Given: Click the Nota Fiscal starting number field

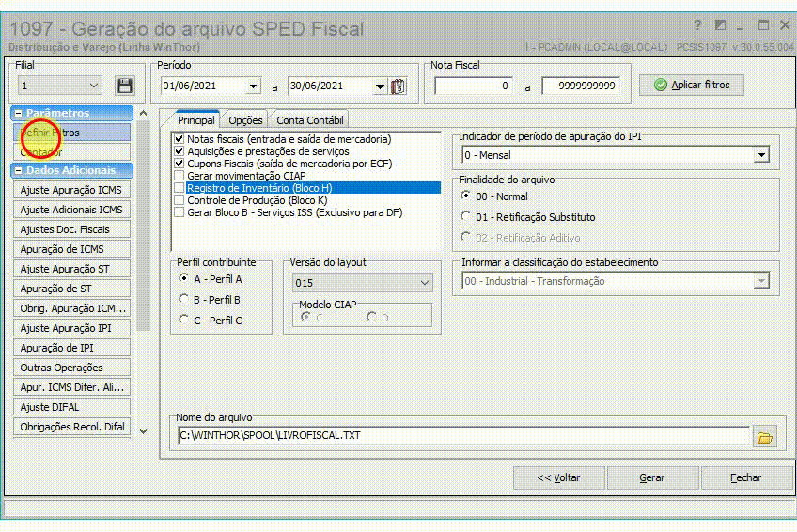Looking at the screenshot, I should (474, 86).
